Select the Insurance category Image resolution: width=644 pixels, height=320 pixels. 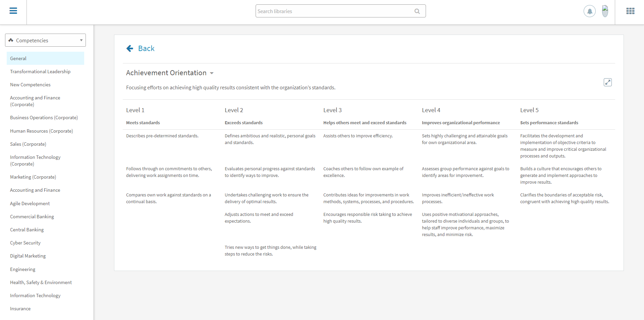point(20,309)
